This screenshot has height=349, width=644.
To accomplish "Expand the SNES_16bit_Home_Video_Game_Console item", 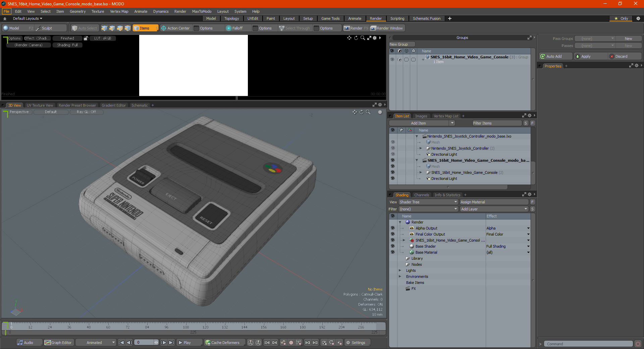I will (x=421, y=172).
